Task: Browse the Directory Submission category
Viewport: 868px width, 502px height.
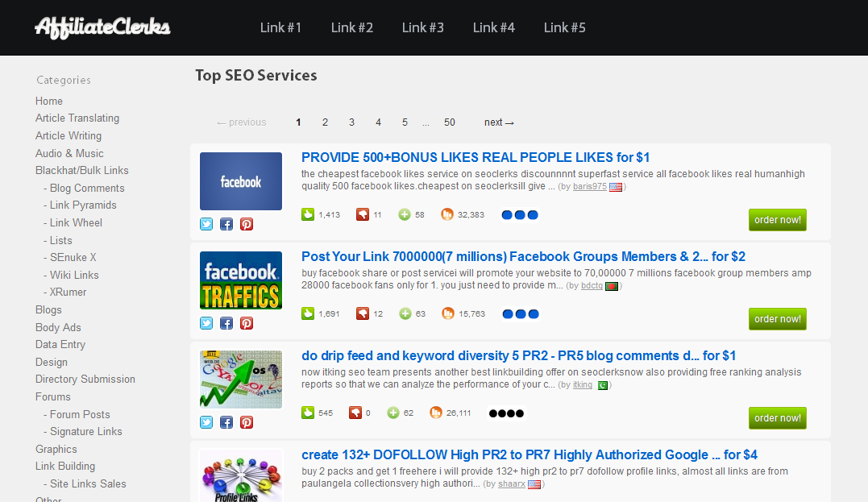Action: point(85,379)
